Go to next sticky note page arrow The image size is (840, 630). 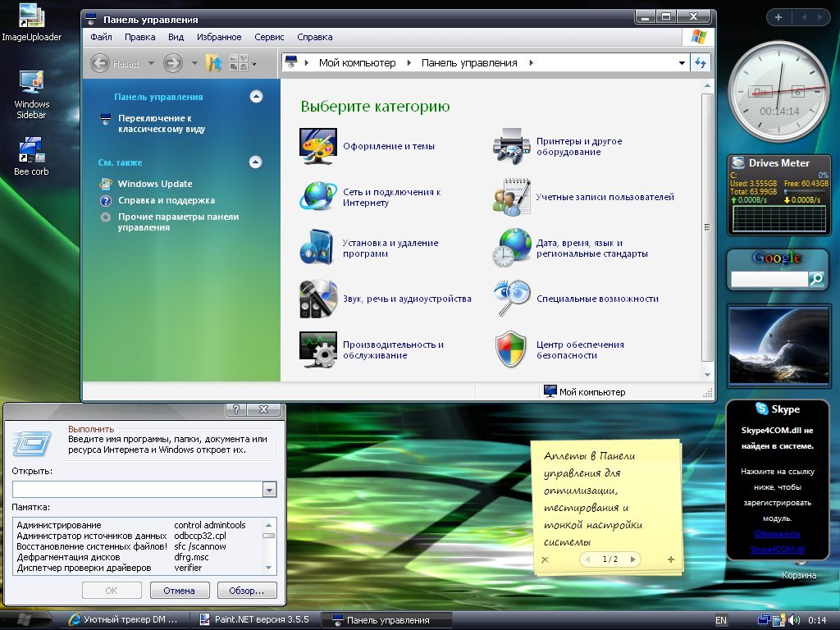tap(632, 559)
